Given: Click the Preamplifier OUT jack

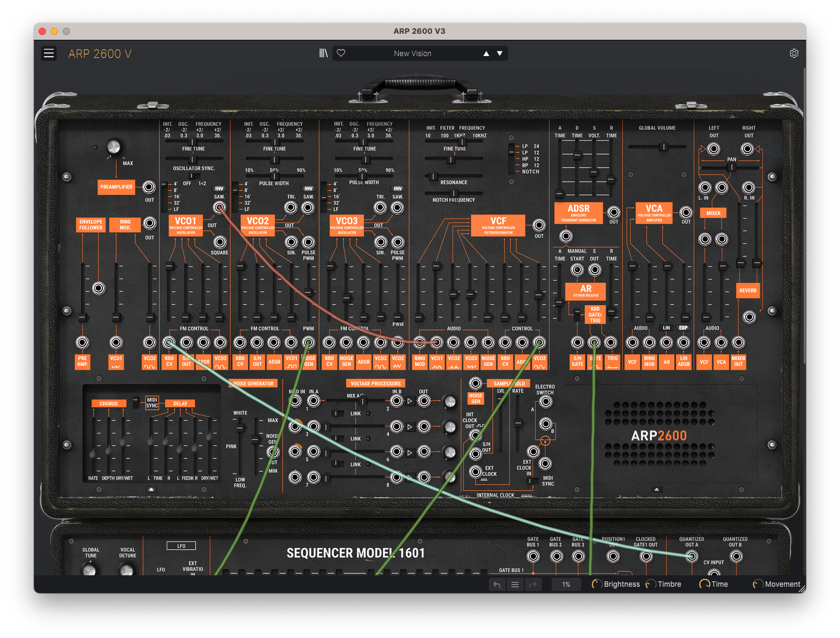Looking at the screenshot, I should pos(149,187).
